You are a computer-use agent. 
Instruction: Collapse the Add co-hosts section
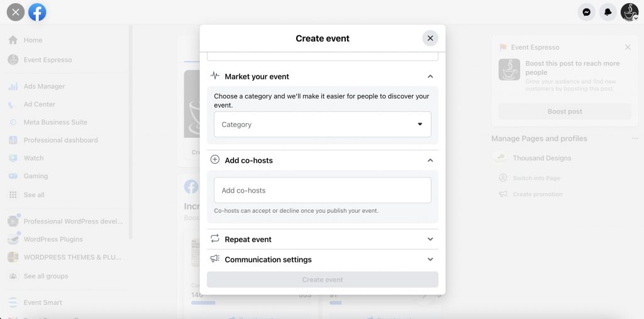tap(430, 160)
